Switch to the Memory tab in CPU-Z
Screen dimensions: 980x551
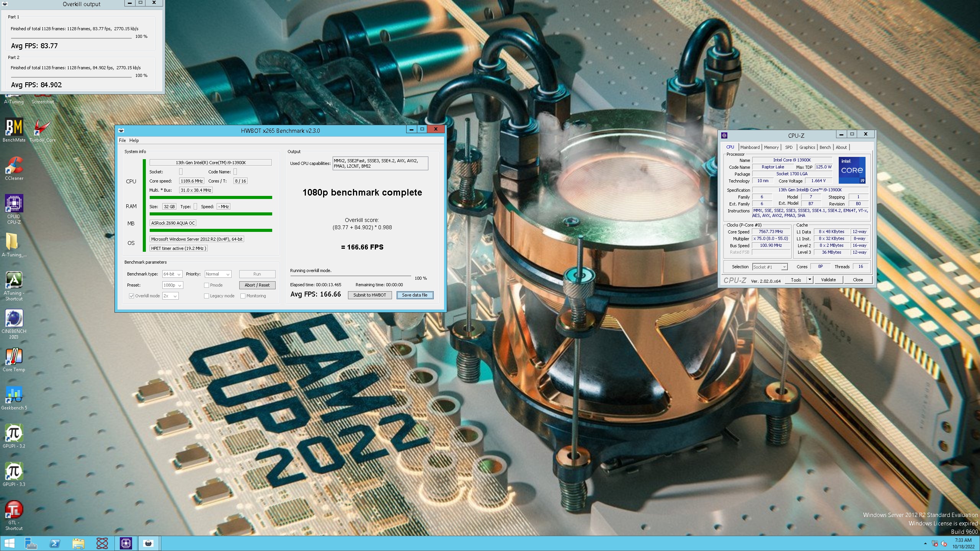pos(771,147)
